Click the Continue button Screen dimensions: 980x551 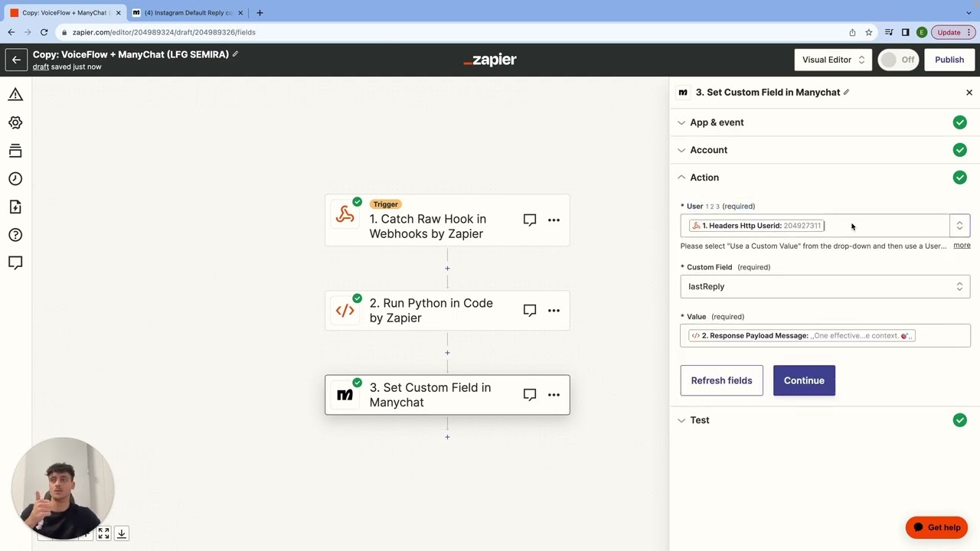[x=804, y=380]
